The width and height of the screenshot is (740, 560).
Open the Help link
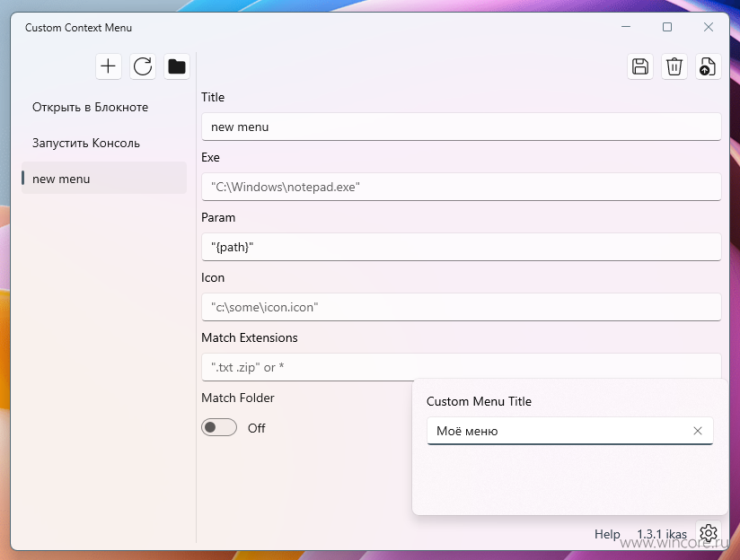pos(607,534)
